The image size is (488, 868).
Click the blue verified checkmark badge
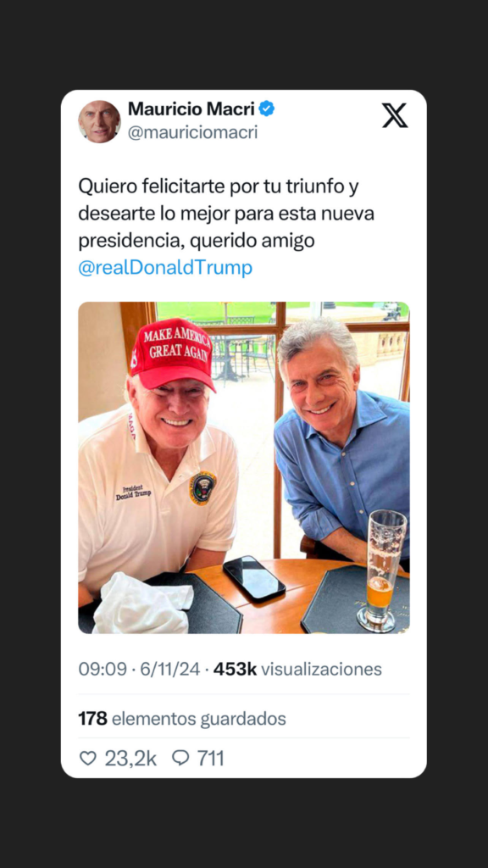click(267, 108)
